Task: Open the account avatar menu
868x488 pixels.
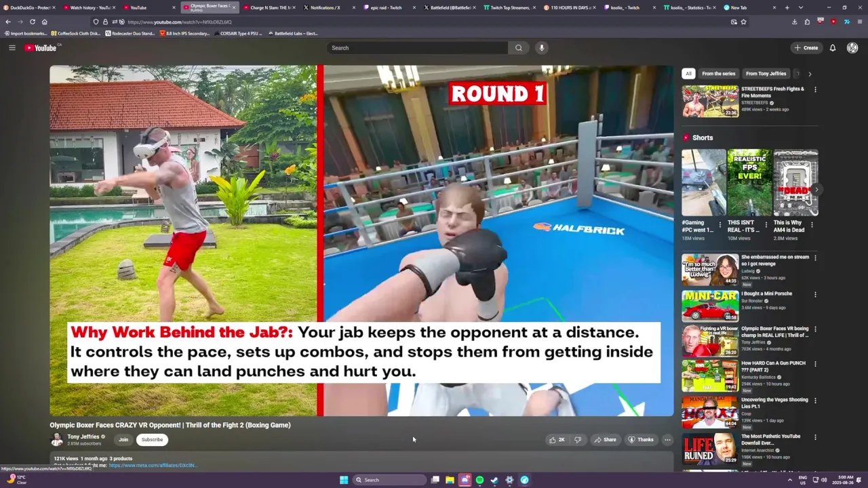Action: 852,47
